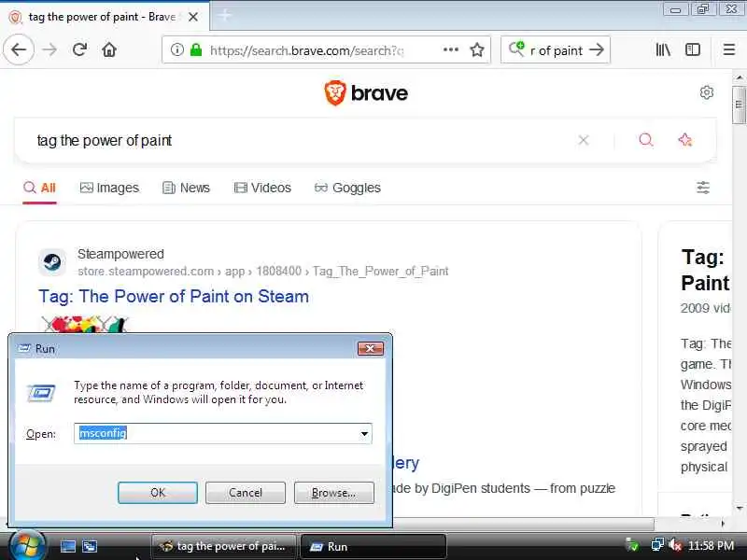This screenshot has height=560, width=747.
Task: Click the store.steampowered.com result URL
Action: click(263, 271)
